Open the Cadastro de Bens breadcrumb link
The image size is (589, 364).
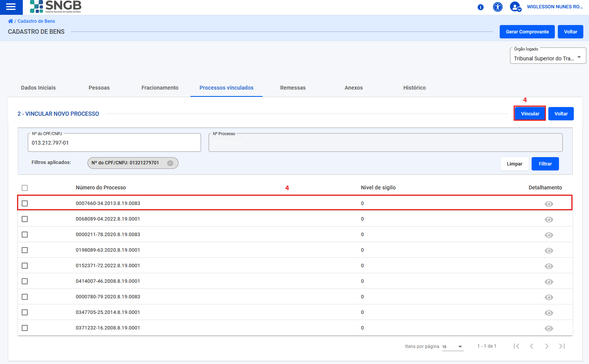(36, 21)
